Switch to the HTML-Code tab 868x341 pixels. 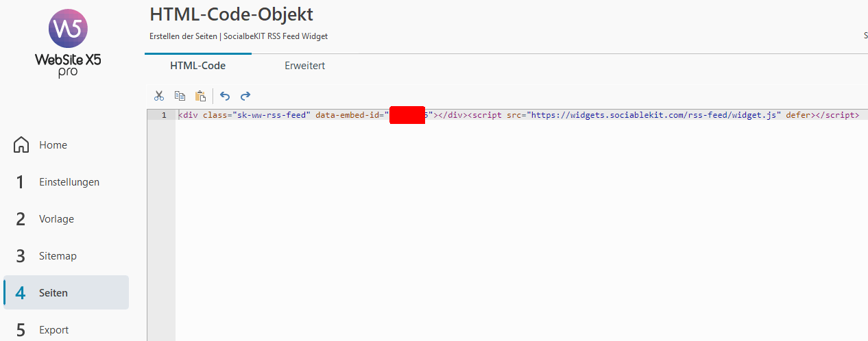[197, 66]
